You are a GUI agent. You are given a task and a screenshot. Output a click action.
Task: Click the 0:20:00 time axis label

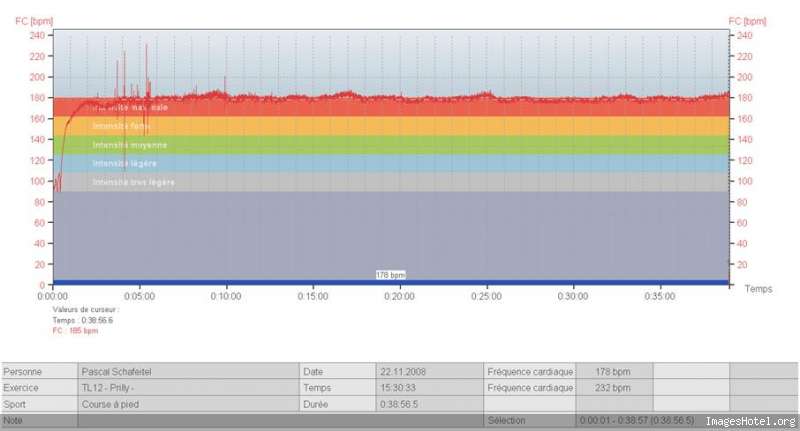(x=399, y=296)
